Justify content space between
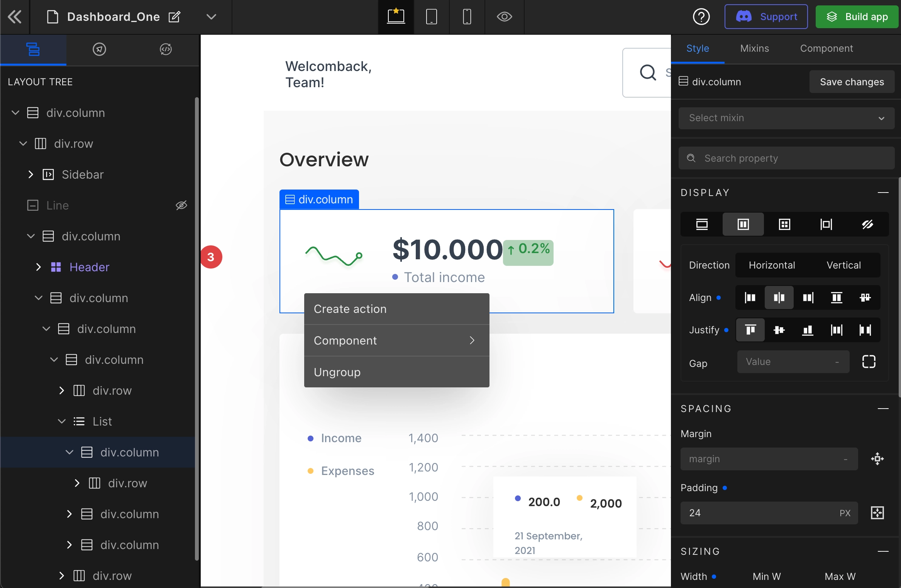Viewport: 901px width, 588px height. coord(865,330)
